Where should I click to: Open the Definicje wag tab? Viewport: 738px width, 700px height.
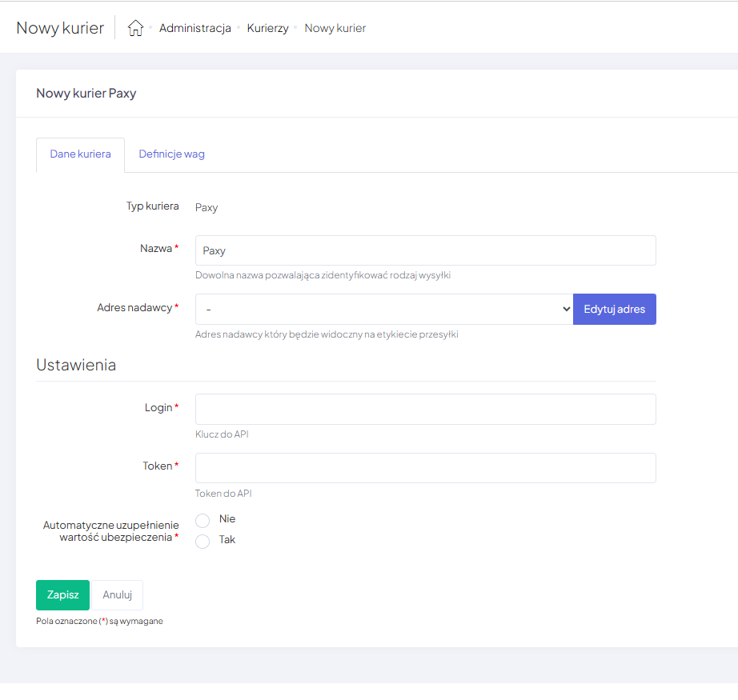click(x=171, y=154)
